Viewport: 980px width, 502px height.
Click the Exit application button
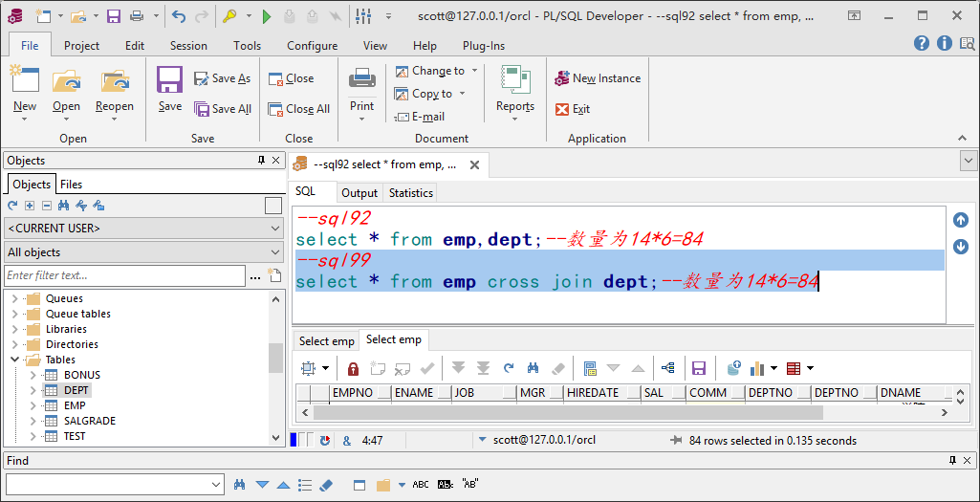pyautogui.click(x=573, y=109)
